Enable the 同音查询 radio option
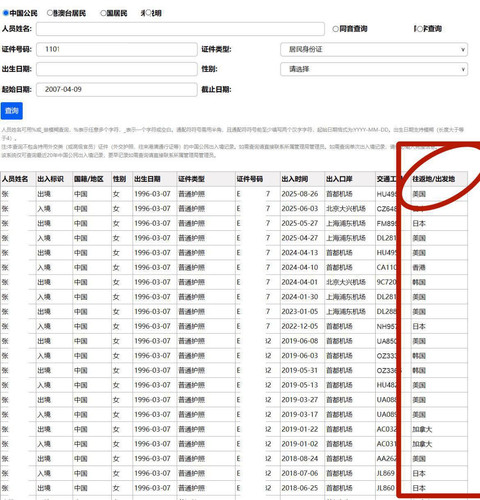 click(x=335, y=29)
